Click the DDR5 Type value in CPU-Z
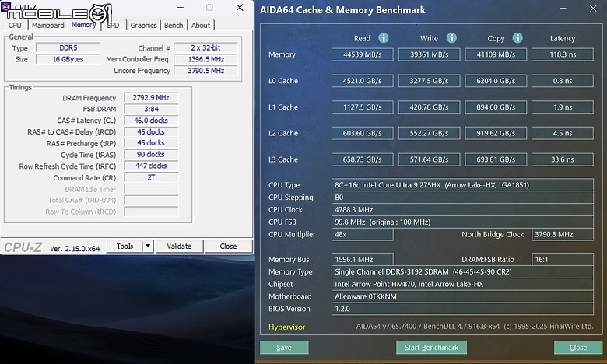The height and width of the screenshot is (364, 607). point(68,47)
